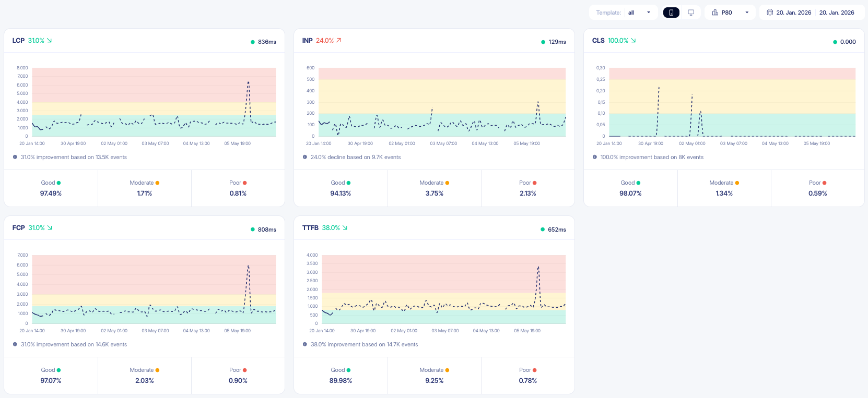Switch to the desktop device view

pyautogui.click(x=691, y=13)
